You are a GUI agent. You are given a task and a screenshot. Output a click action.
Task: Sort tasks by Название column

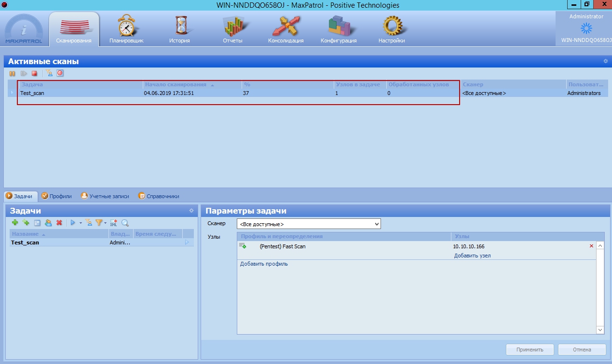pyautogui.click(x=59, y=234)
